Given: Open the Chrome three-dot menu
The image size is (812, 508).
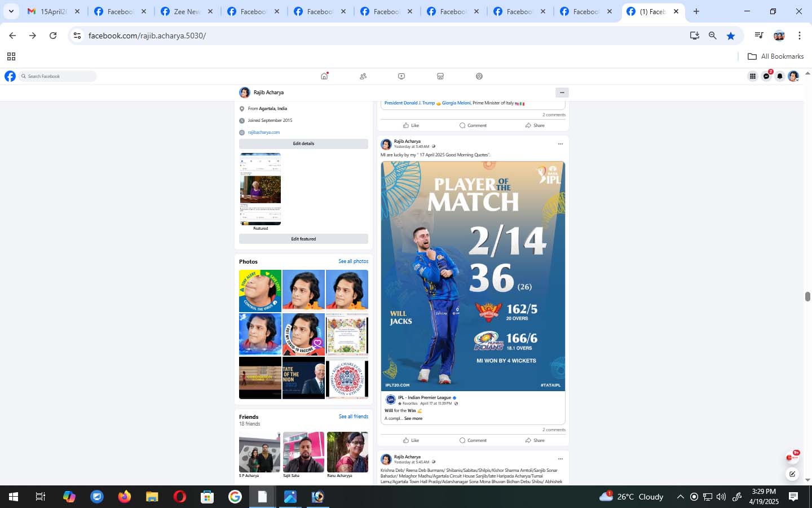Looking at the screenshot, I should 800,36.
